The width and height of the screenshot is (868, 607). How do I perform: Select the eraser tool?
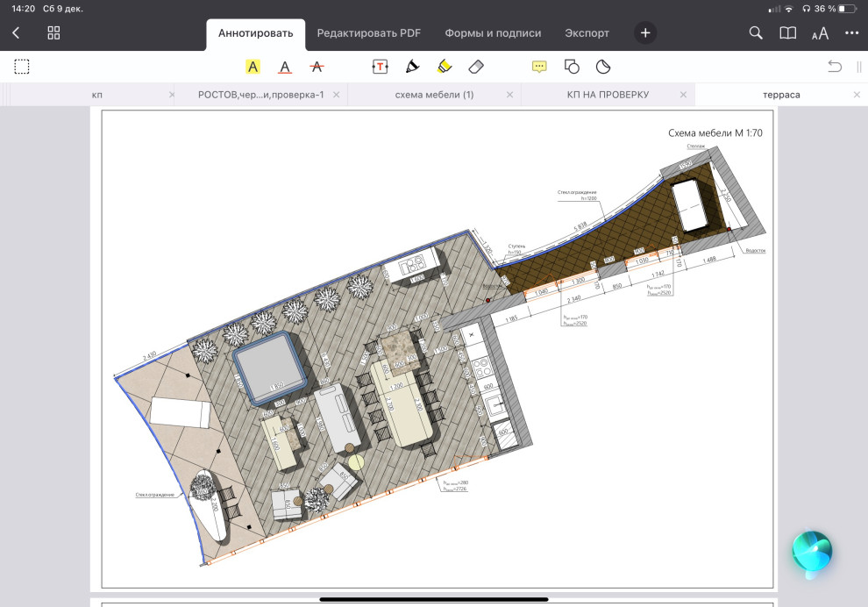pos(476,67)
